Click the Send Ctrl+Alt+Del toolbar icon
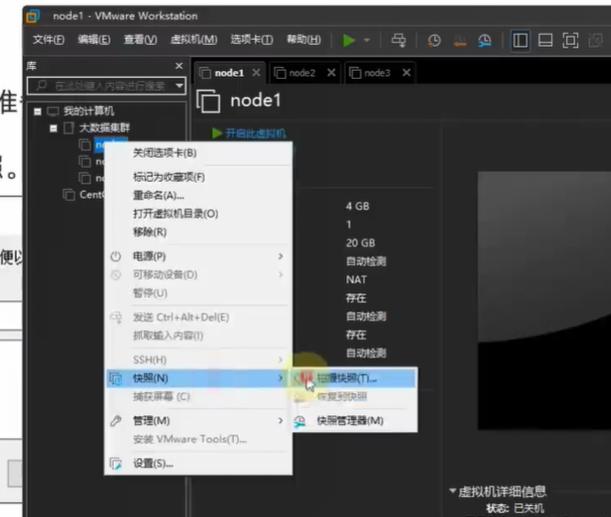611x517 pixels. tap(398, 40)
